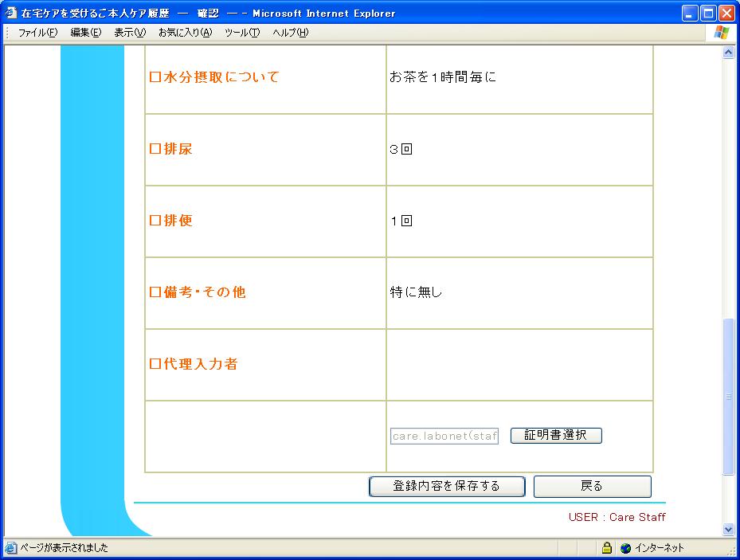Open the ヘルプ(H) menu
Image resolution: width=740 pixels, height=560 pixels.
point(290,33)
